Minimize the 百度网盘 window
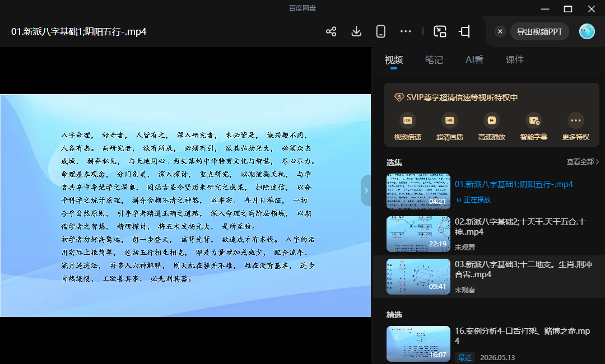This screenshot has height=364, width=605. [545, 8]
